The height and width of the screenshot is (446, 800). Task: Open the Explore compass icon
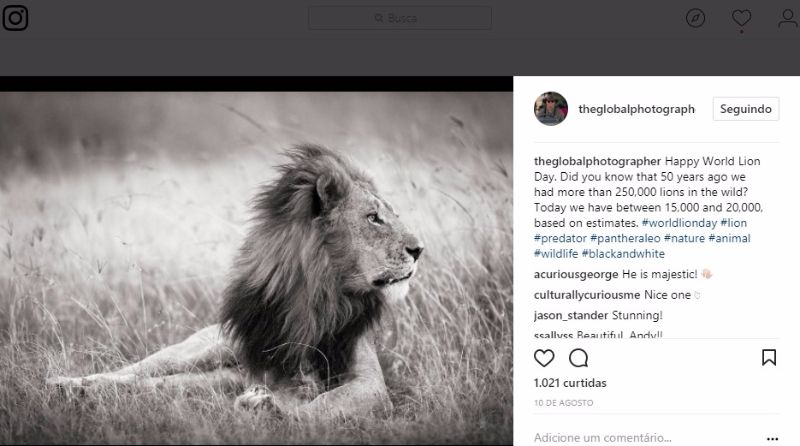pyautogui.click(x=696, y=18)
